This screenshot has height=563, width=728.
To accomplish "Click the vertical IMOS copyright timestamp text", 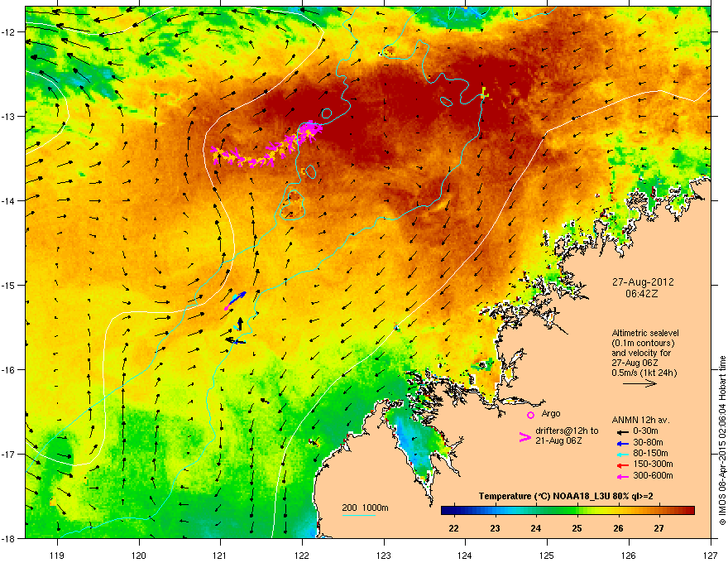I will 722,440.
